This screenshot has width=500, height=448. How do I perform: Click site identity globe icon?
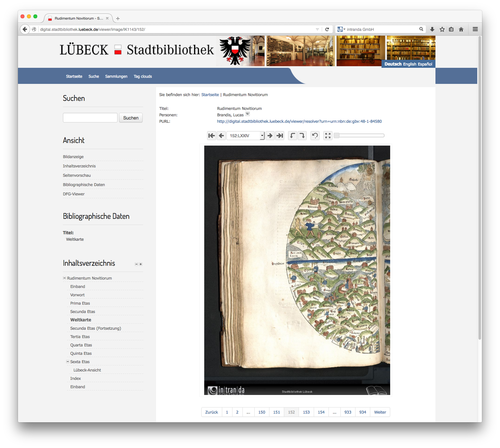pos(34,29)
